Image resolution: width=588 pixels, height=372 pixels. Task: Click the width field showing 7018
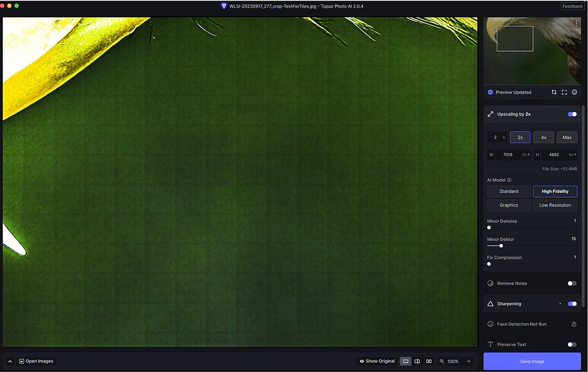click(x=508, y=154)
